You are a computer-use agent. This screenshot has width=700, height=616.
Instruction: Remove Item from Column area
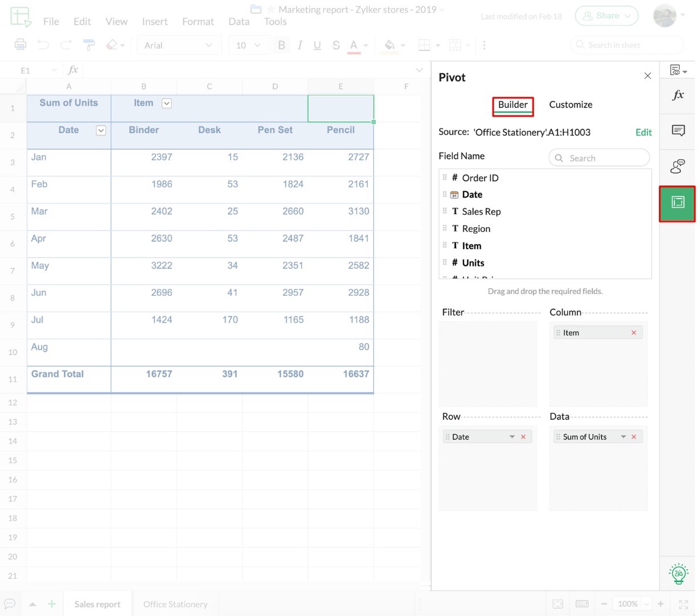point(634,333)
